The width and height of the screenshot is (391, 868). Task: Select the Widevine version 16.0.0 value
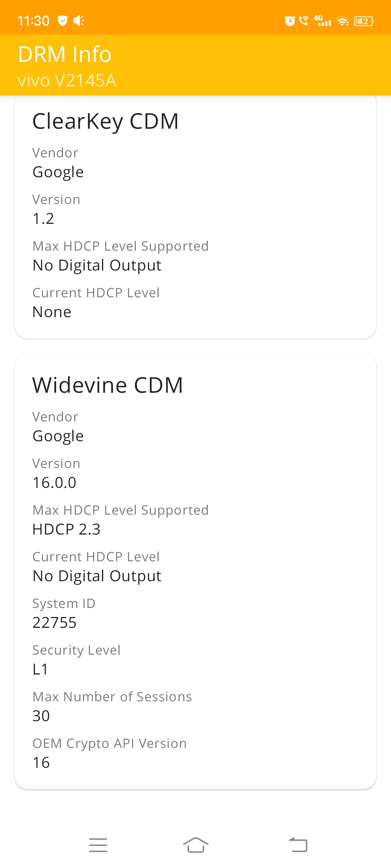tap(54, 482)
